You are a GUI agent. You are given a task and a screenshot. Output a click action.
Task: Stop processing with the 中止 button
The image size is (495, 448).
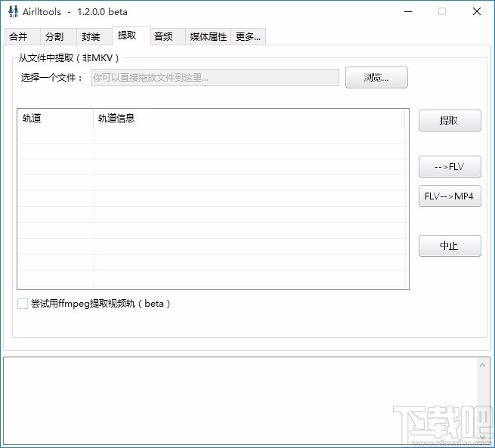point(450,246)
